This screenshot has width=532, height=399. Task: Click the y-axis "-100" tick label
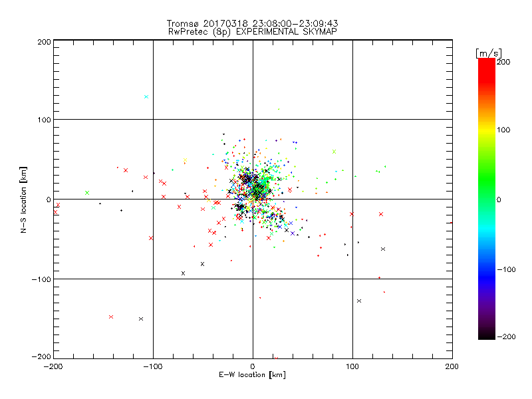pos(41,279)
